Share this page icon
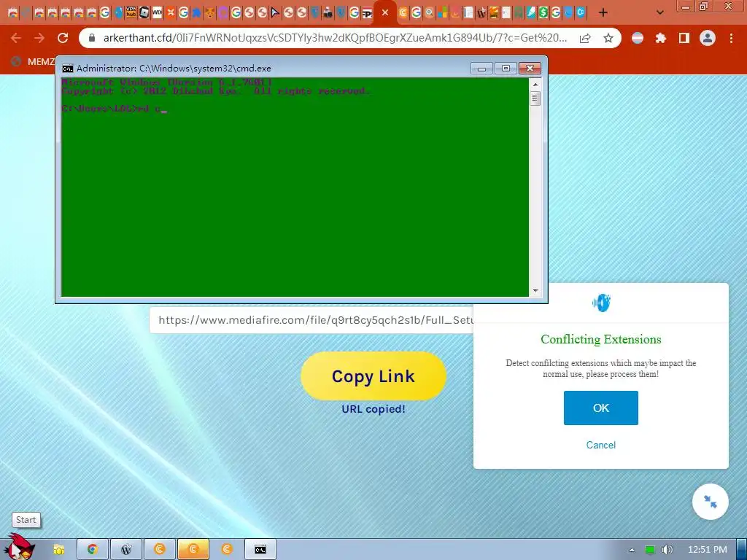The height and width of the screenshot is (560, 747). pos(585,38)
